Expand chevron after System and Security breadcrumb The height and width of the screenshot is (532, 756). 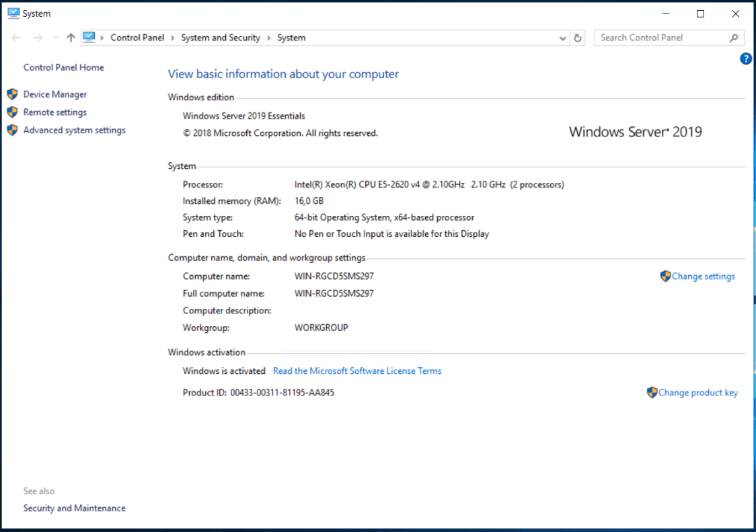[268, 38]
